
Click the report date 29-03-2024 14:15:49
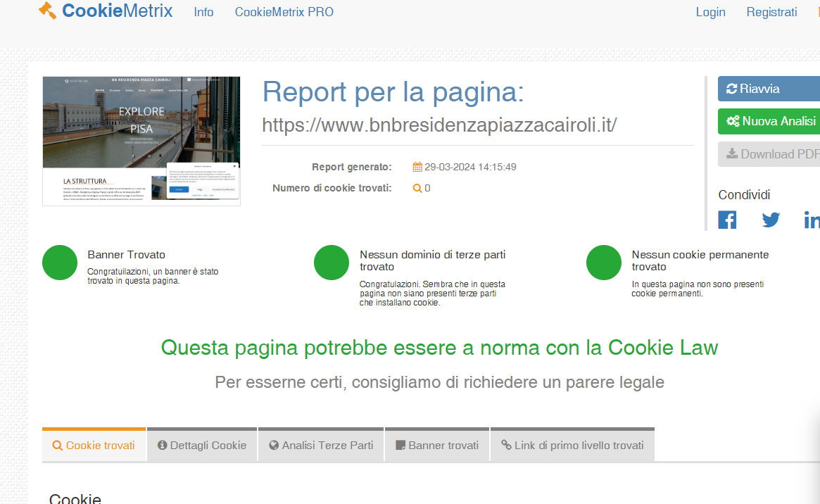click(470, 167)
